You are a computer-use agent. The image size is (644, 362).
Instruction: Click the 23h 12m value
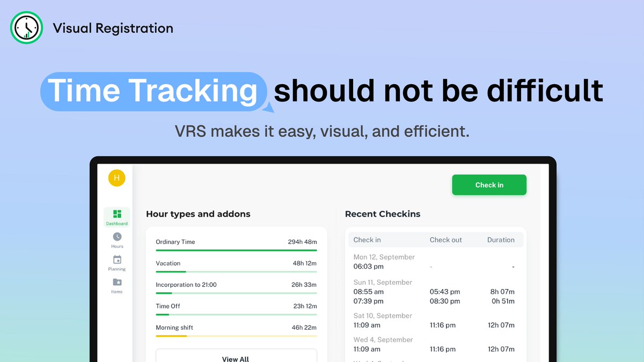pos(304,306)
